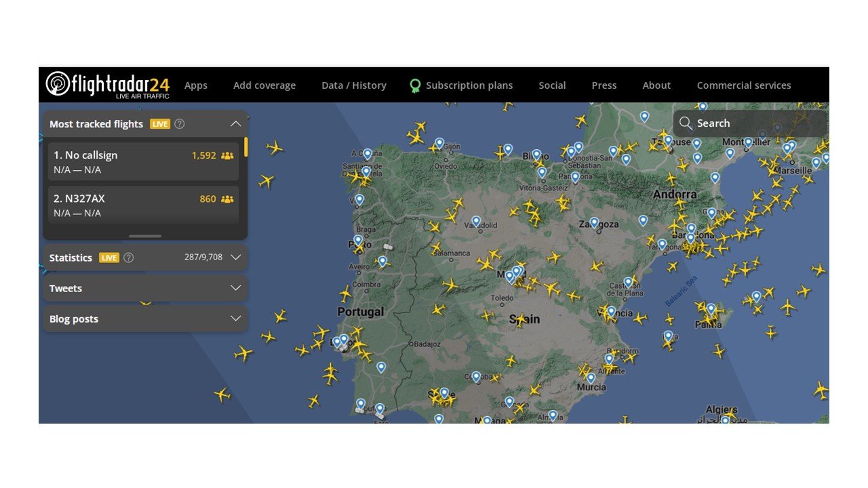This screenshot has width=868, height=488.
Task: Click the viewers icon next to 860
Action: (x=227, y=199)
